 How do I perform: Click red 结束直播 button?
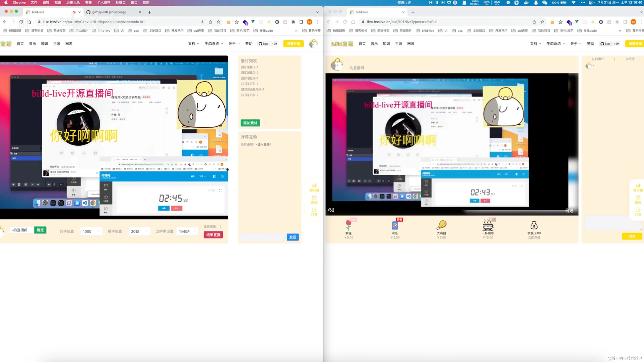(x=213, y=235)
